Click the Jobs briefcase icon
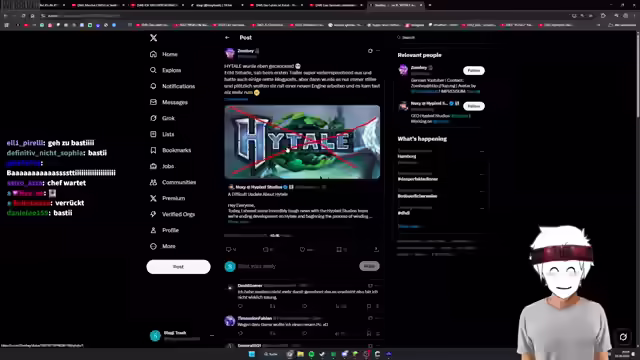The height and width of the screenshot is (360, 640). point(153,166)
